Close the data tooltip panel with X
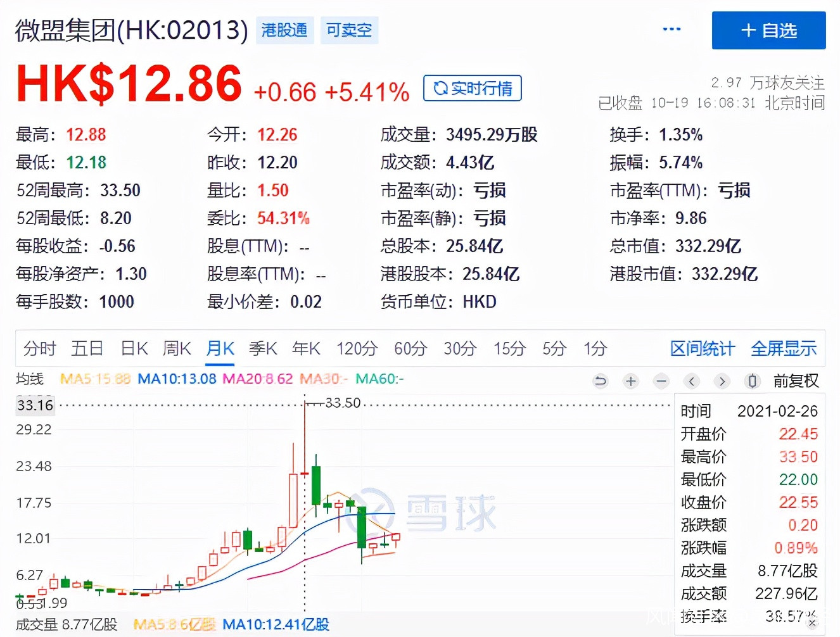 click(812, 622)
